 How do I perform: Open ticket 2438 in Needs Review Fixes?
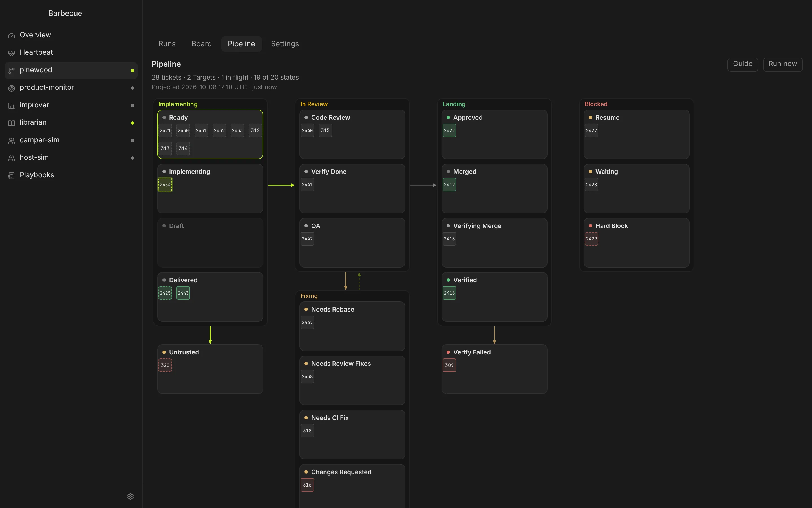(x=307, y=377)
